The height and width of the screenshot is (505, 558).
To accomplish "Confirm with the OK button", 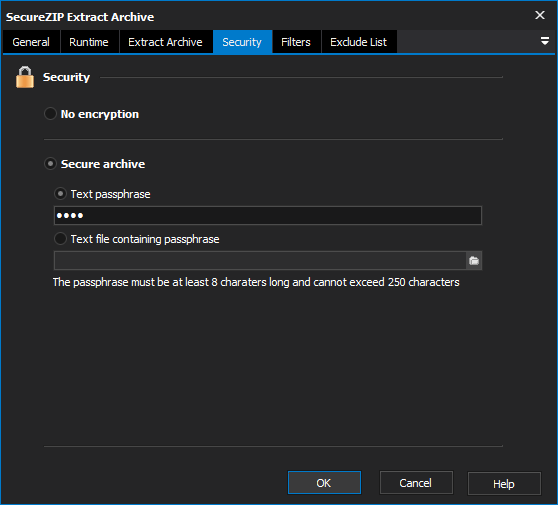I will click(x=324, y=483).
